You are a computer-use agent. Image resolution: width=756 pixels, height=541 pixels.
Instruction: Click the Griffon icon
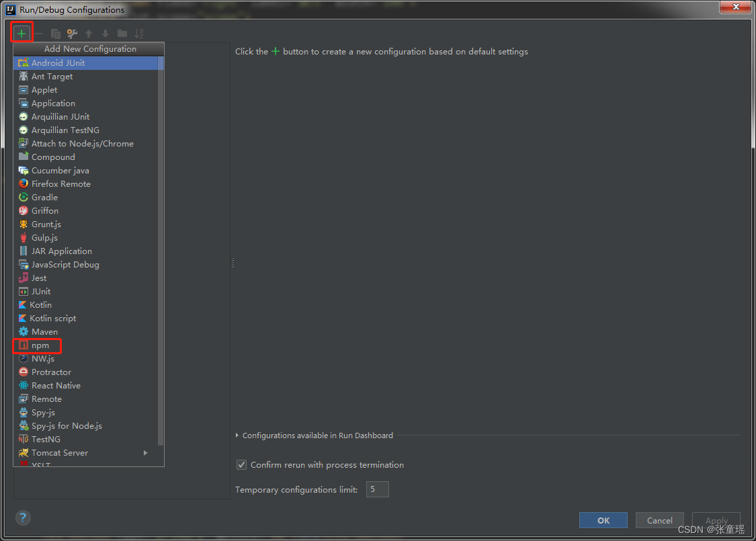coord(23,211)
